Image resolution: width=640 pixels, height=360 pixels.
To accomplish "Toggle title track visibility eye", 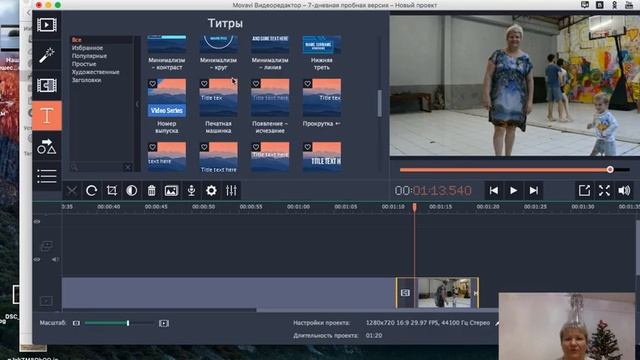I will pyautogui.click(x=37, y=222).
